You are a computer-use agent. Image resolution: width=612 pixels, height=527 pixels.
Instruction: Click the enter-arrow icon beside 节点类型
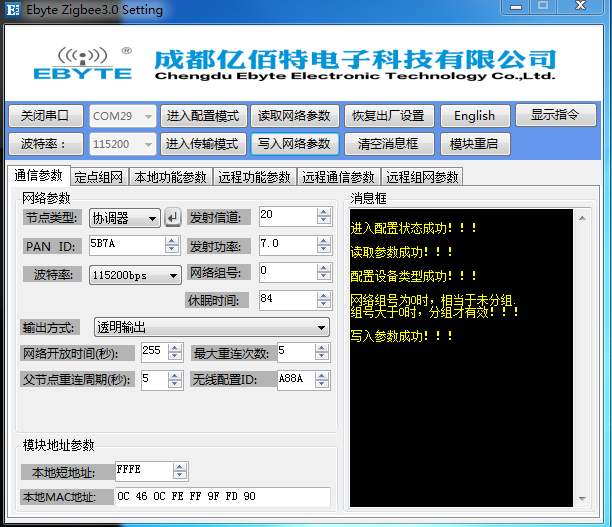click(173, 217)
